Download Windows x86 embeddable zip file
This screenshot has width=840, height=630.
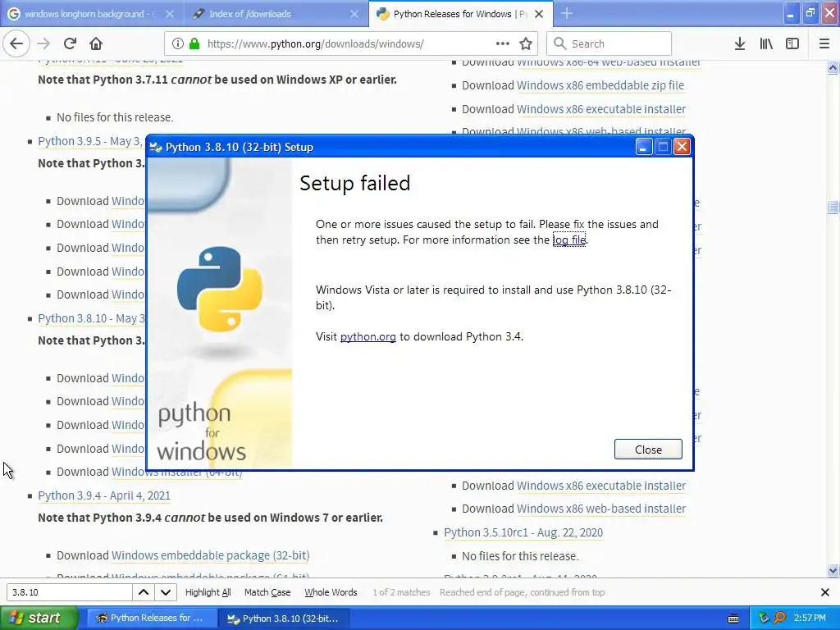coord(600,85)
